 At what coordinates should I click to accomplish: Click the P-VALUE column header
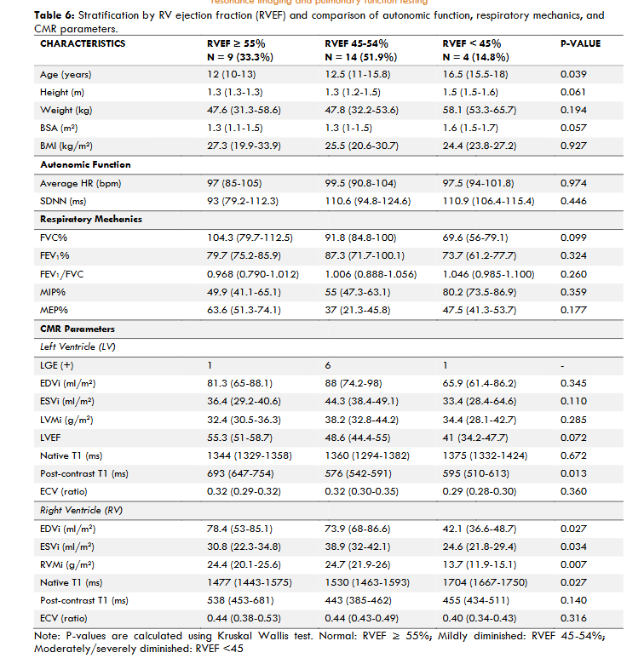(x=580, y=43)
